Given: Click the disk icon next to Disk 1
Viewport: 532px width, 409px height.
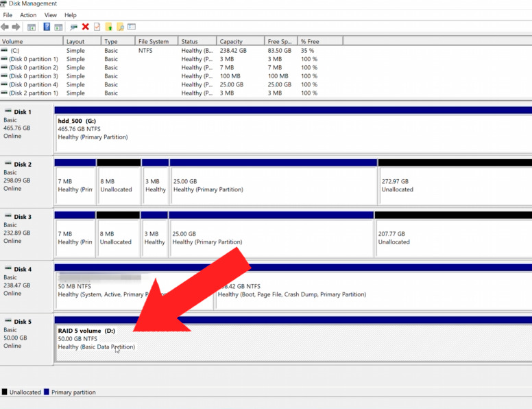Looking at the screenshot, I should (8, 111).
